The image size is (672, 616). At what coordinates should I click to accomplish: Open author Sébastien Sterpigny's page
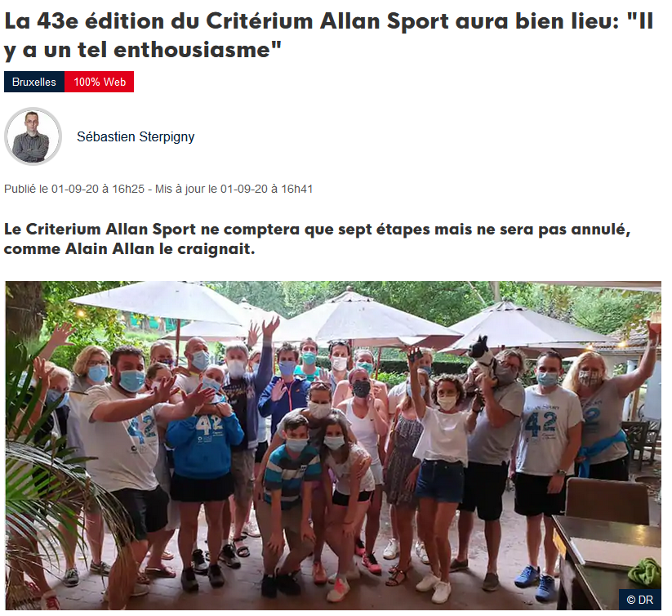tap(136, 136)
